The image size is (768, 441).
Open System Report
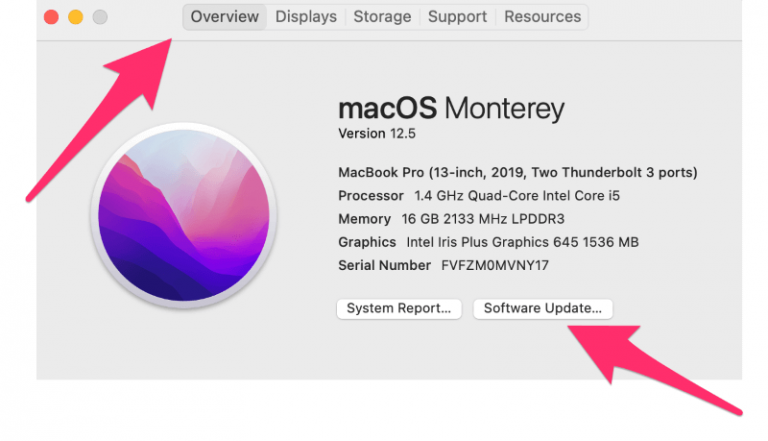[400, 309]
